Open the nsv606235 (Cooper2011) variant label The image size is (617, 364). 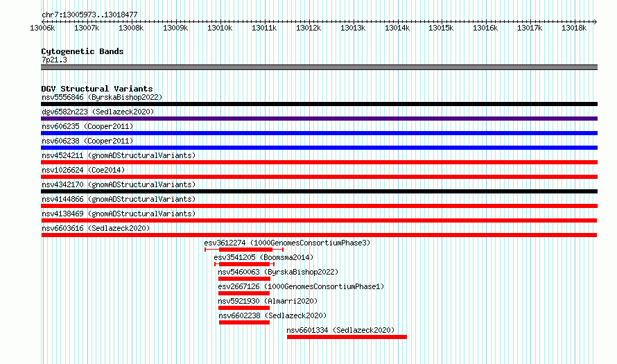[87, 126]
